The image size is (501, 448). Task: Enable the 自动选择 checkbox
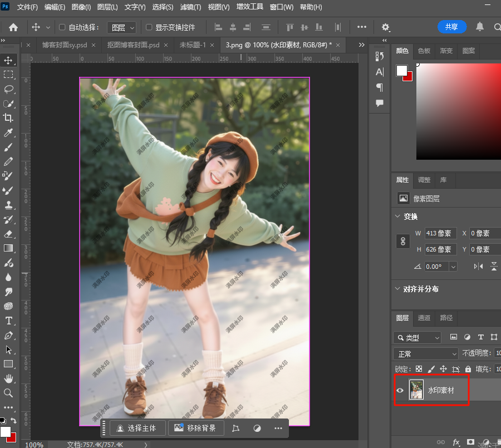62,27
